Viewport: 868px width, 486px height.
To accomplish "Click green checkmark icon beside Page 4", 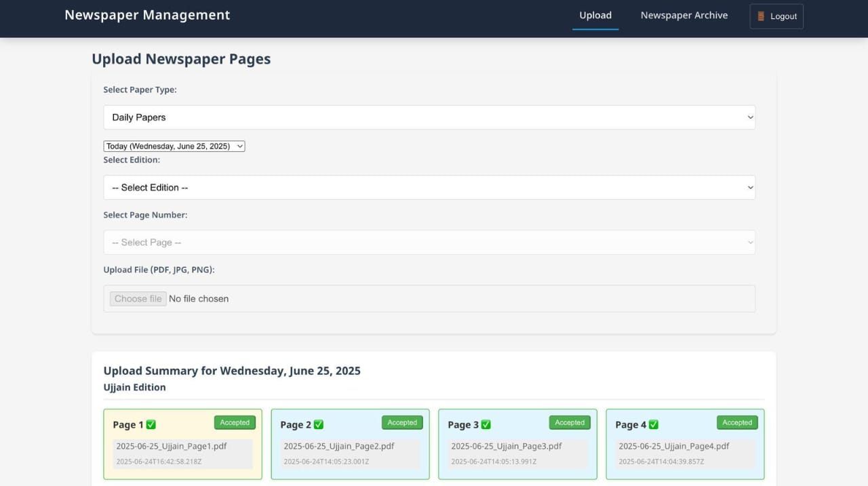I will point(653,424).
